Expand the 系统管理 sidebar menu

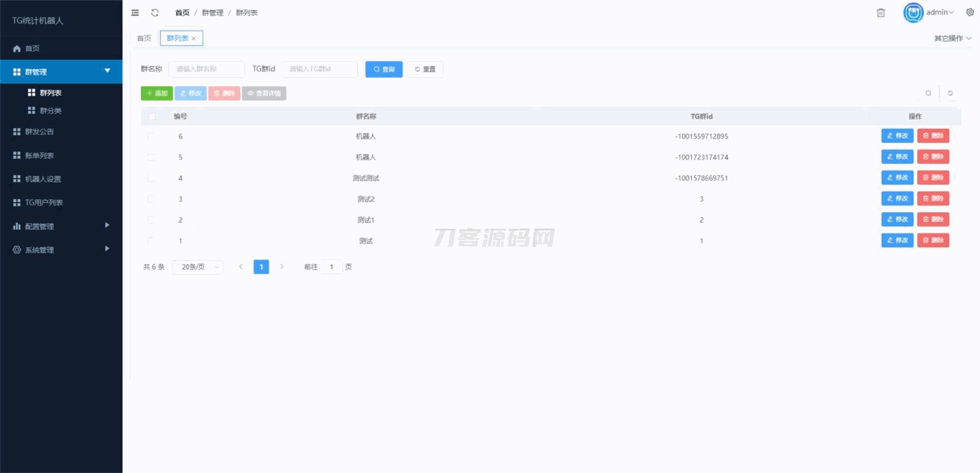point(61,250)
